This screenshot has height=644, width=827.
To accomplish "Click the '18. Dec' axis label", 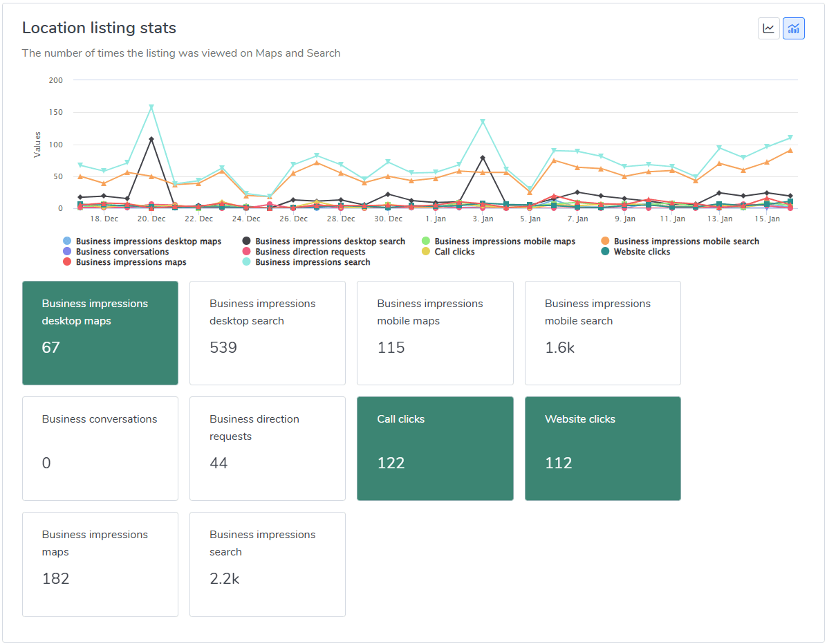I will pos(104,219).
